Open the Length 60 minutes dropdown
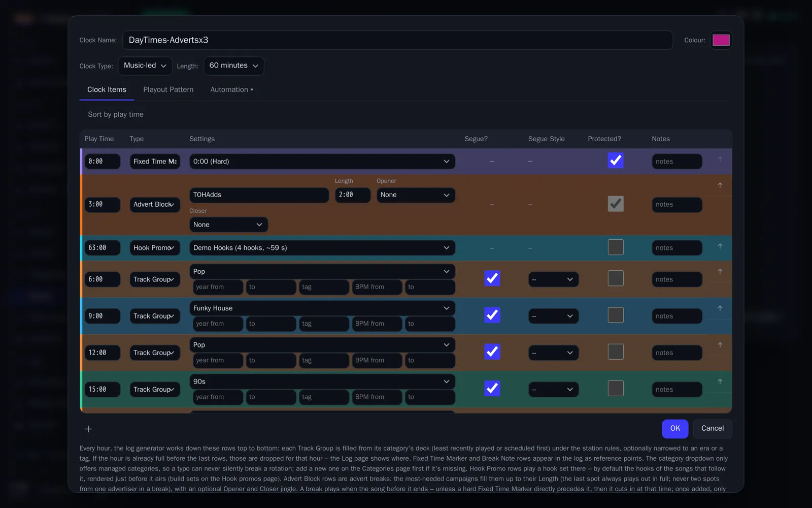The height and width of the screenshot is (508, 812). coord(234,66)
